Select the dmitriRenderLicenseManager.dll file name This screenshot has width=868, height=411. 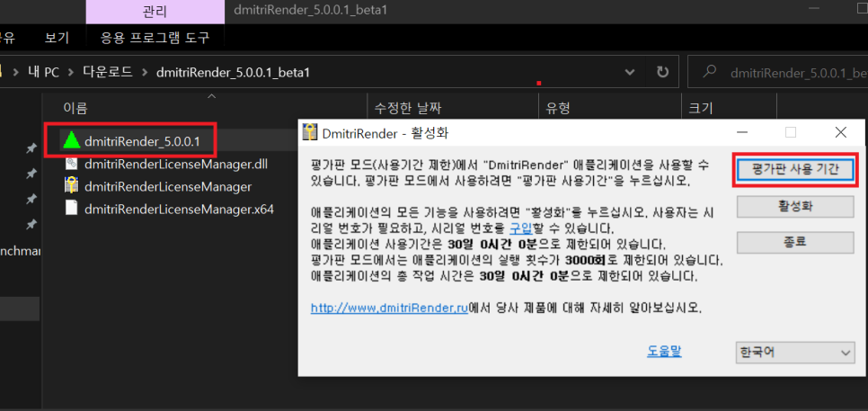[176, 164]
